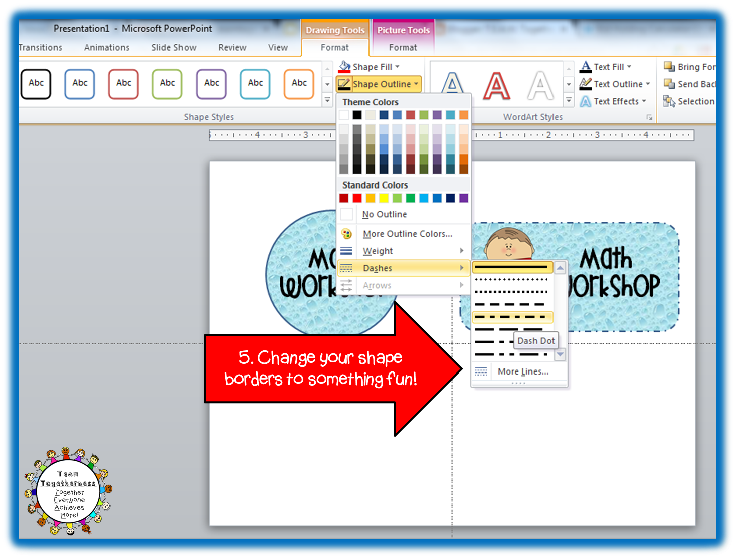Pick the dark red standard color swatch
The width and height of the screenshot is (737, 560).
coord(344,198)
